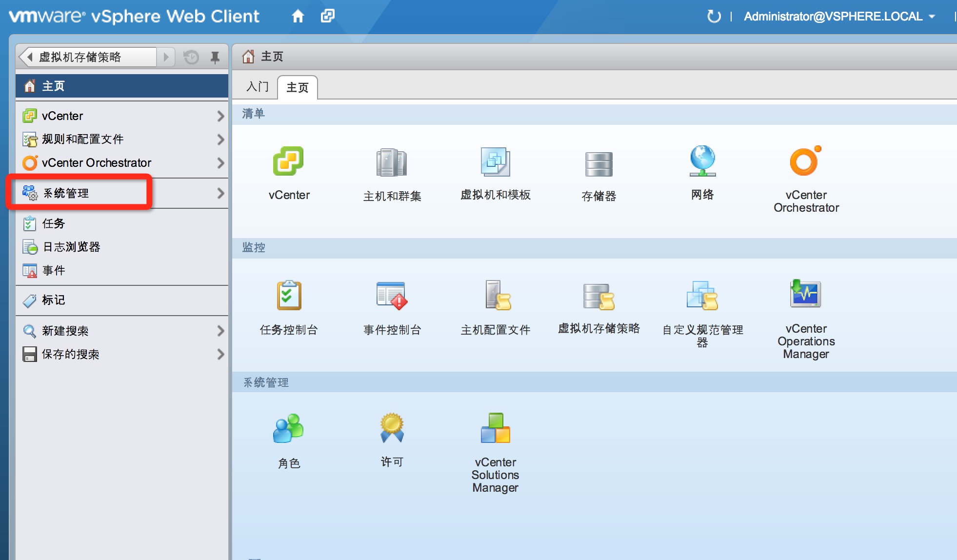Open VMs and Templates (虚拟机和模板) icon
The width and height of the screenshot is (957, 560).
coord(495,161)
